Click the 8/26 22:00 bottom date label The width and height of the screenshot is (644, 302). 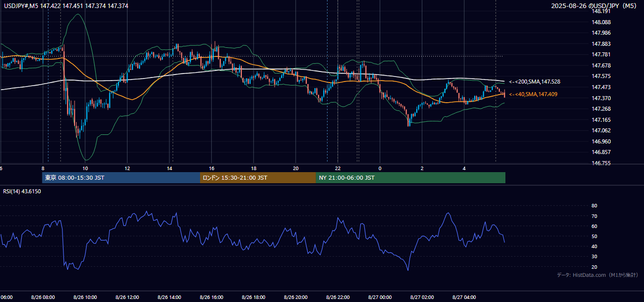coord(338,297)
